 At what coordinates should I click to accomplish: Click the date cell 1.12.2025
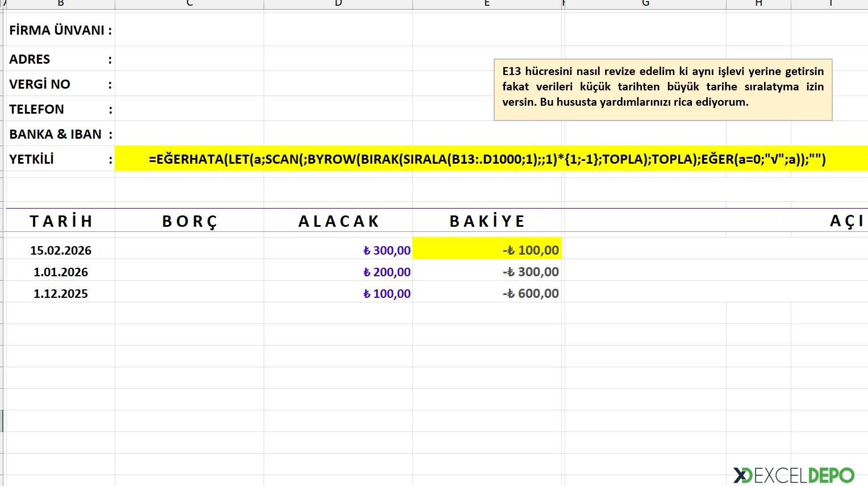pos(61,293)
